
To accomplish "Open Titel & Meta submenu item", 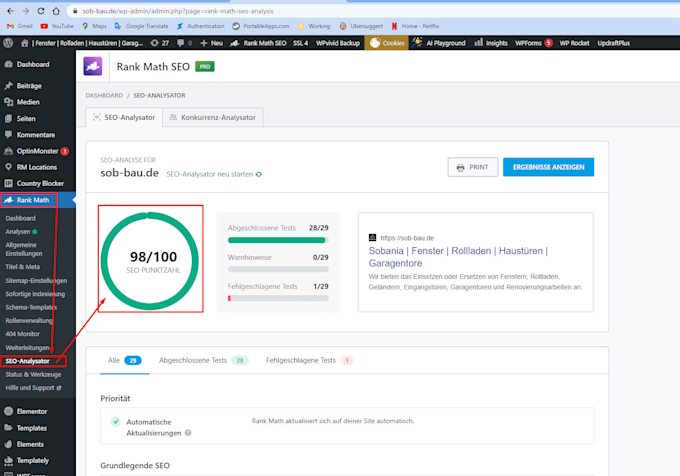I will [23, 267].
